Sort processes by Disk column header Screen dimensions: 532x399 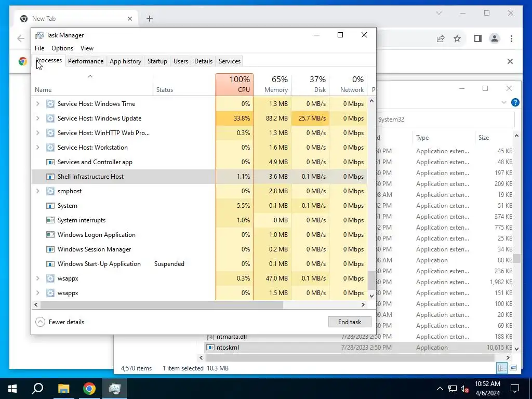(x=311, y=85)
